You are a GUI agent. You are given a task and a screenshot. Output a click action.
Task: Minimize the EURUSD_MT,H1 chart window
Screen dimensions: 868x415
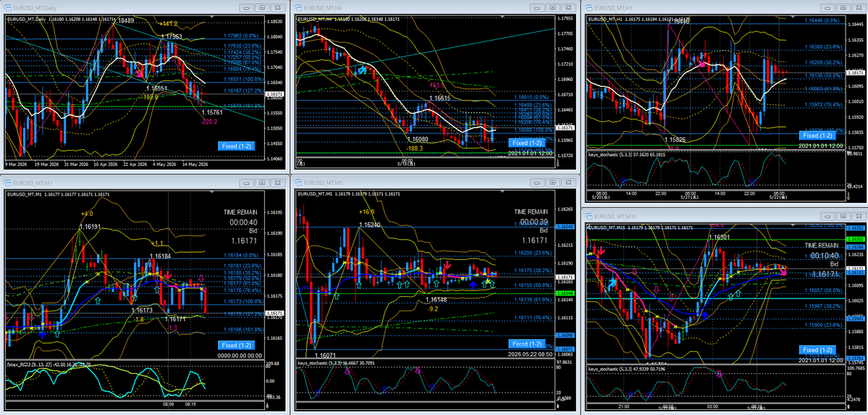coord(828,7)
